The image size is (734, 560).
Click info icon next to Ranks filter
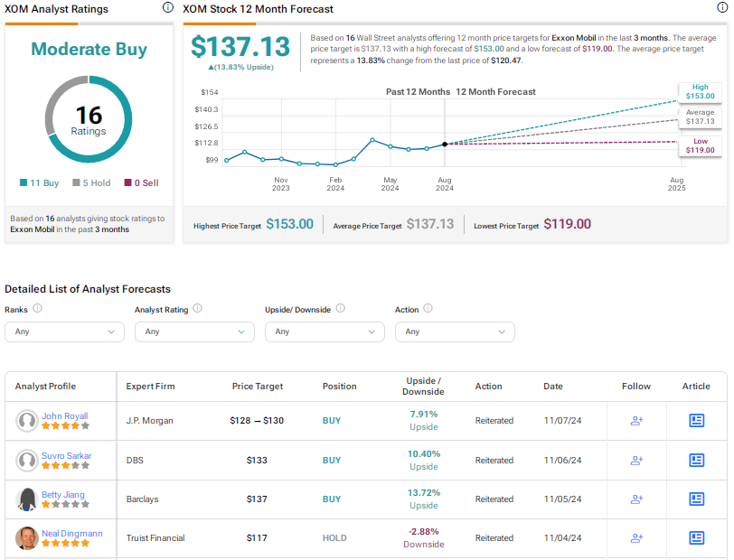coord(38,309)
